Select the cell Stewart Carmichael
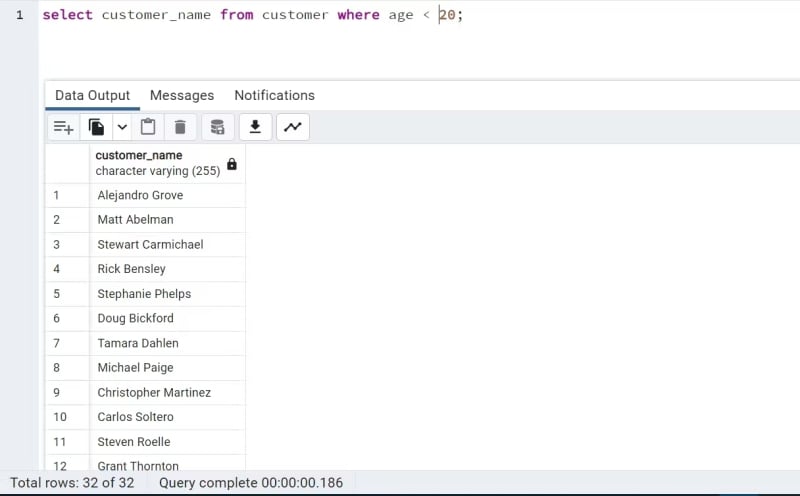This screenshot has width=800, height=496. pos(167,244)
